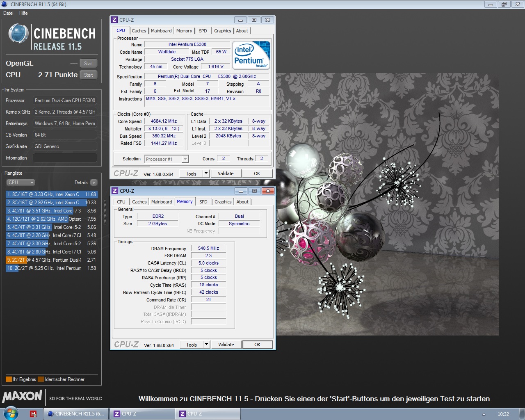Select CPU tab in lower CPU-Z window
525x420 pixels.
coord(121,202)
